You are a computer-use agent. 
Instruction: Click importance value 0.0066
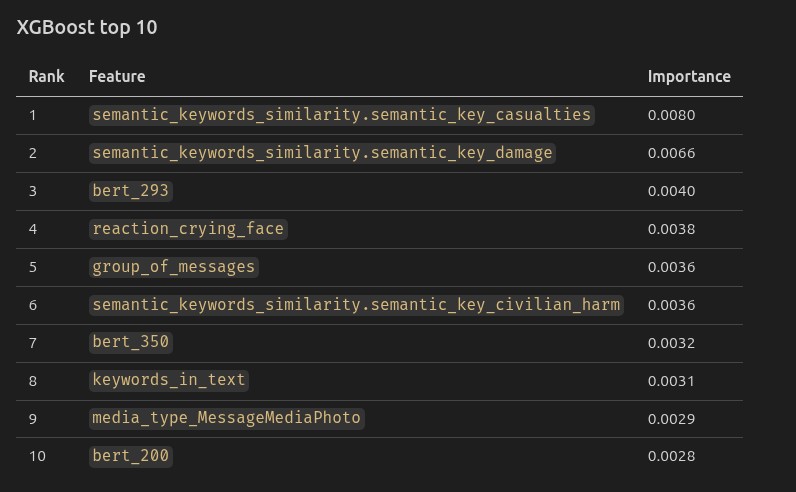tap(671, 153)
